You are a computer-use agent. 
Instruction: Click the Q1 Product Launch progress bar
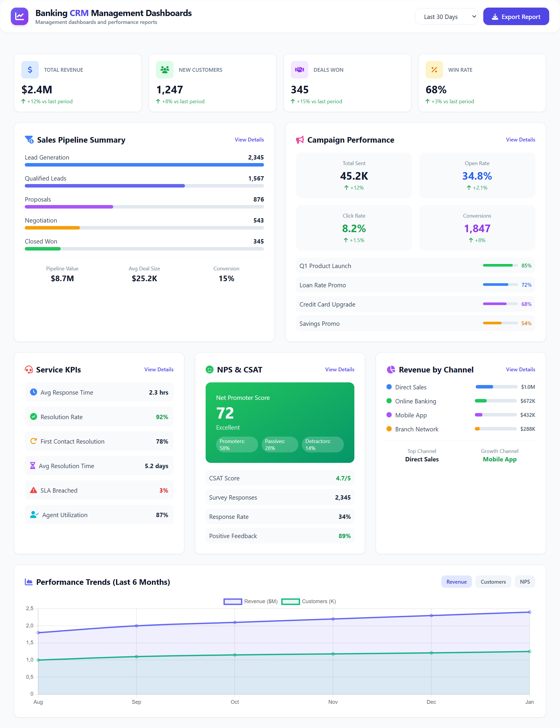pos(499,265)
